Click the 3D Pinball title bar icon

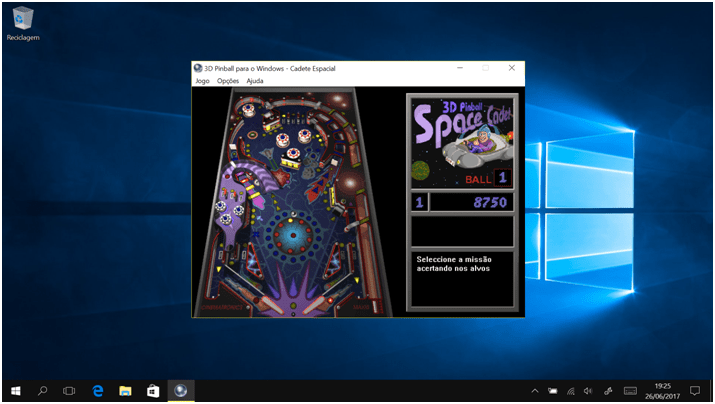click(x=198, y=68)
